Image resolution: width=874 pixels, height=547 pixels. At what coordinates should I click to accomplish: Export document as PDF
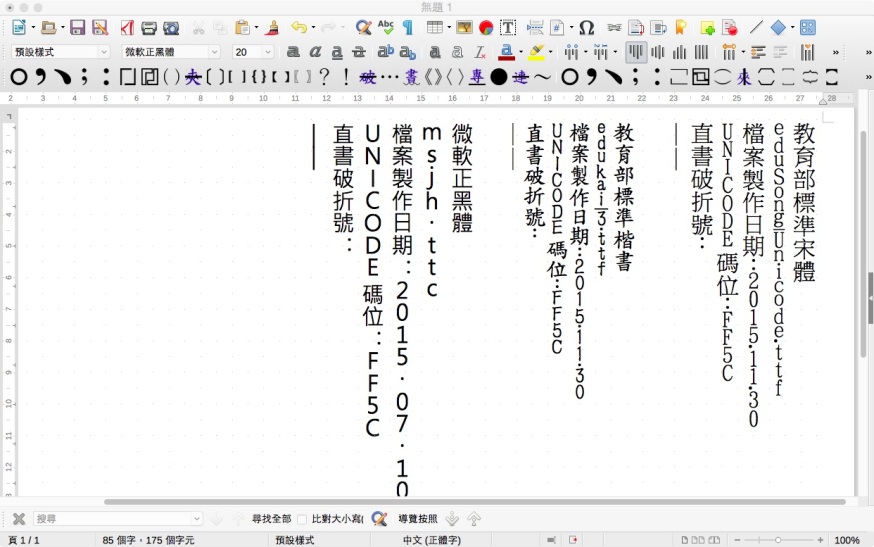pos(127,28)
